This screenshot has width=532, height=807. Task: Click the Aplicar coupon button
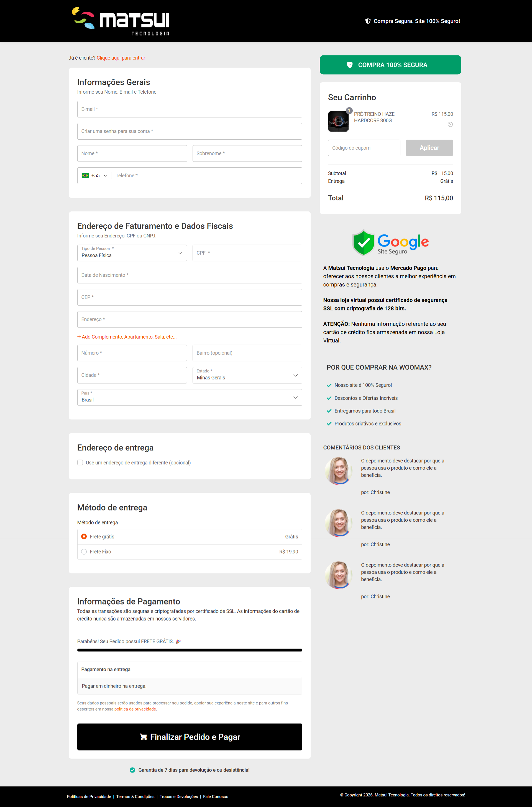point(429,148)
